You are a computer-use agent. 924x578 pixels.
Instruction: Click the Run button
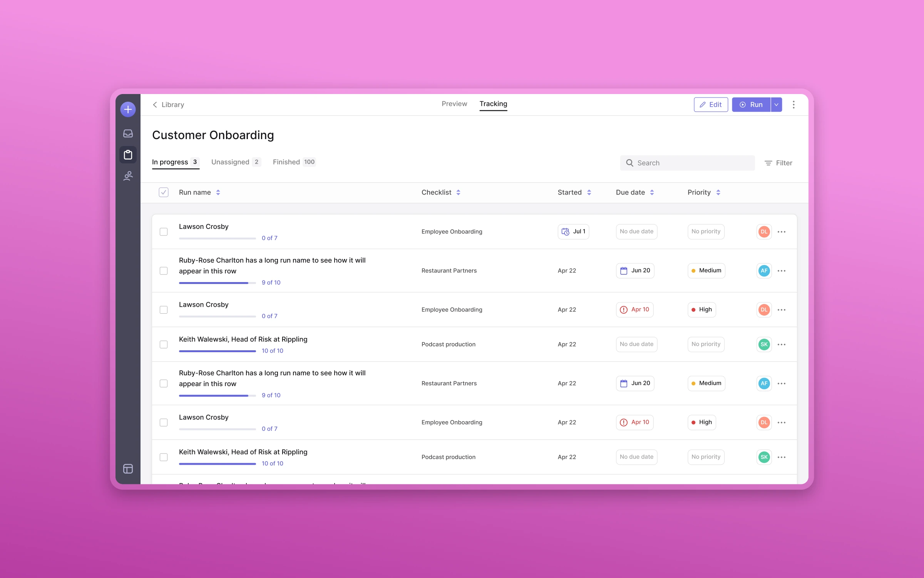click(751, 105)
